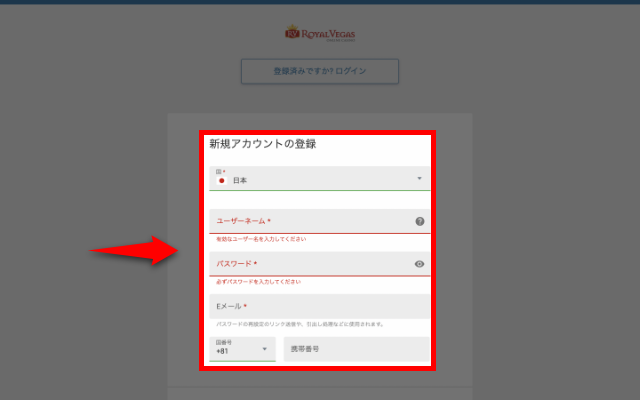Click the country dropdown arrow
Image resolution: width=640 pixels, height=400 pixels.
tap(419, 178)
